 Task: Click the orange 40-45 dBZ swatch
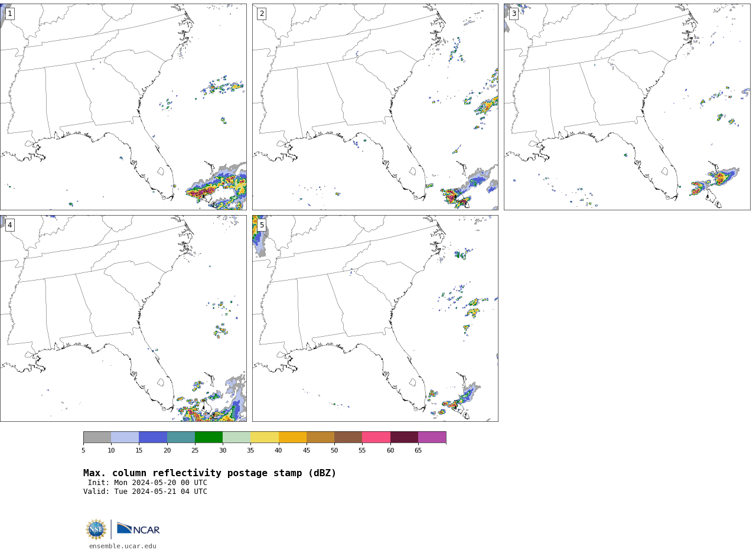[x=292, y=437]
